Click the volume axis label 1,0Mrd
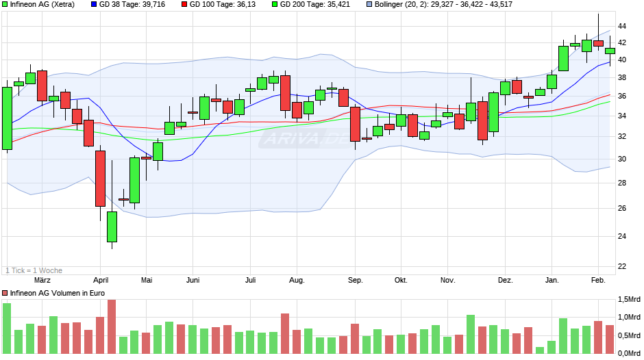 tap(629, 317)
